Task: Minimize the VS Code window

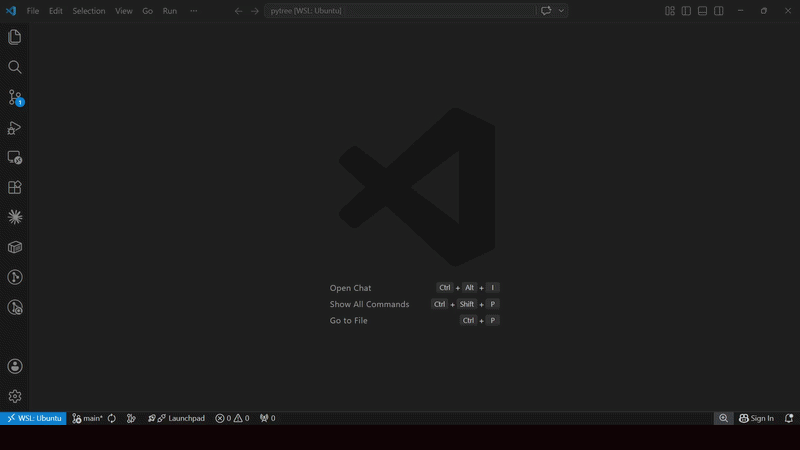Action: point(740,11)
